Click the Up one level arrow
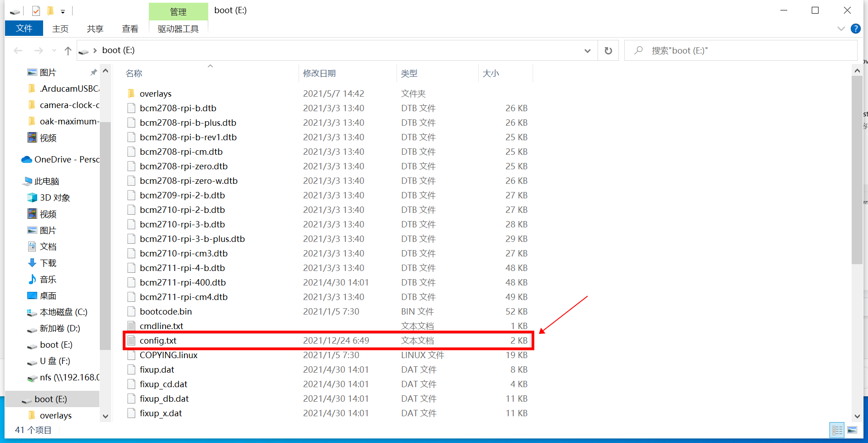This screenshot has height=443, width=868. [x=68, y=50]
